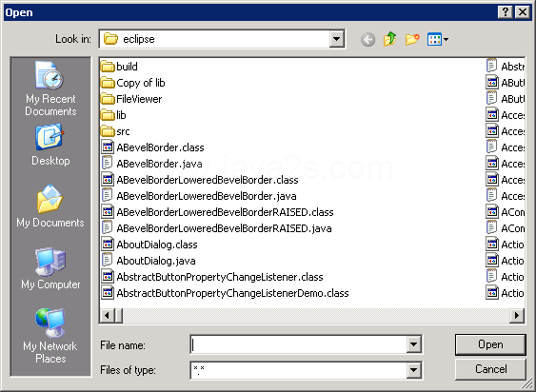Click inside the File name field
The width and height of the screenshot is (536, 392).
point(299,344)
